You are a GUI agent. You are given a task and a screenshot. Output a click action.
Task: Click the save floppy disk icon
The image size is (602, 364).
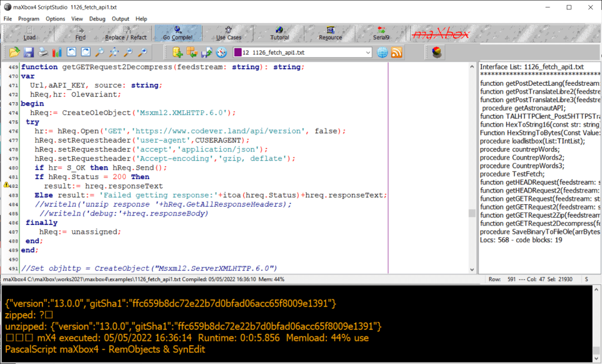(x=29, y=53)
